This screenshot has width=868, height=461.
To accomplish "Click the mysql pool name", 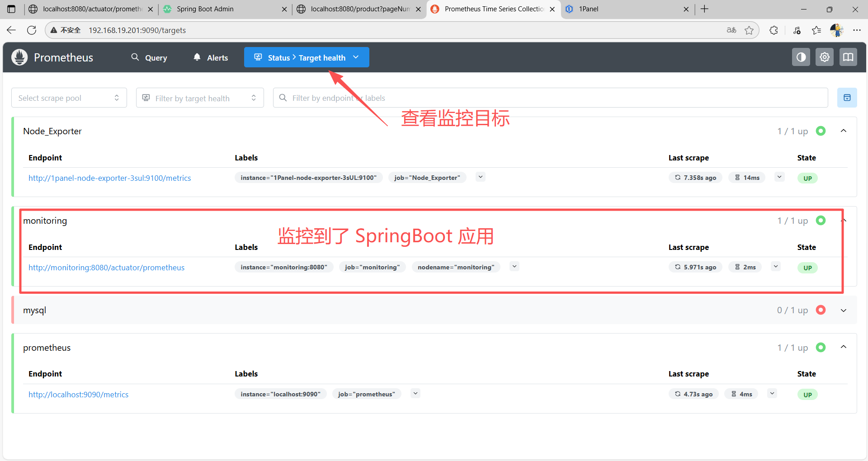I will pyautogui.click(x=35, y=310).
